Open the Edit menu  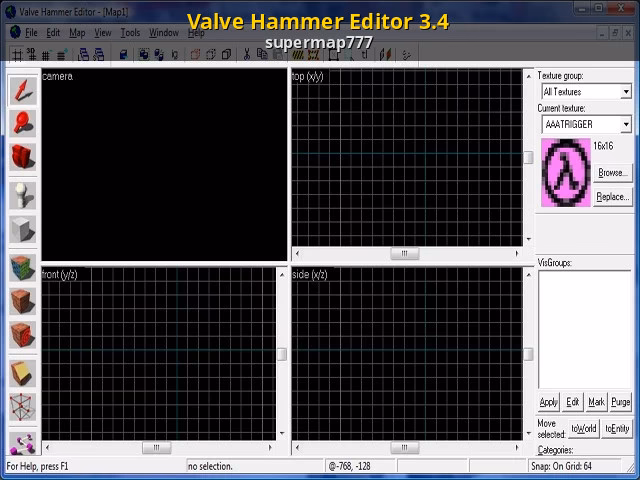tap(53, 32)
